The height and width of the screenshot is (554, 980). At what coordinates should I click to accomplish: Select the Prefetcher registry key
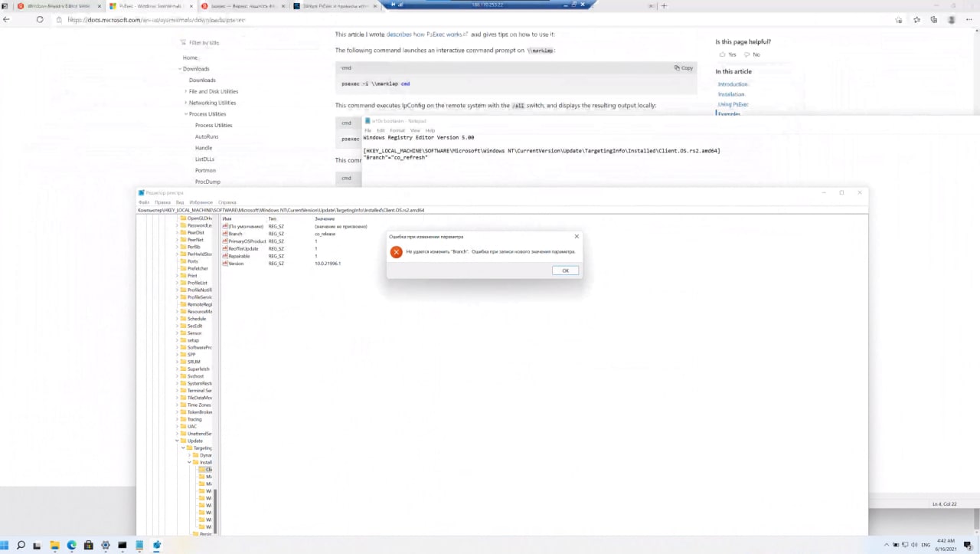pos(198,268)
